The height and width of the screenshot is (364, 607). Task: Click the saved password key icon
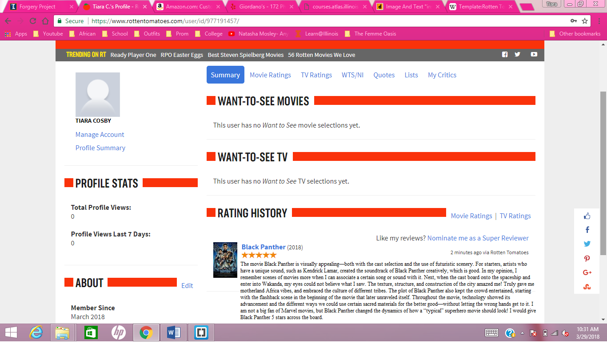[x=574, y=21]
